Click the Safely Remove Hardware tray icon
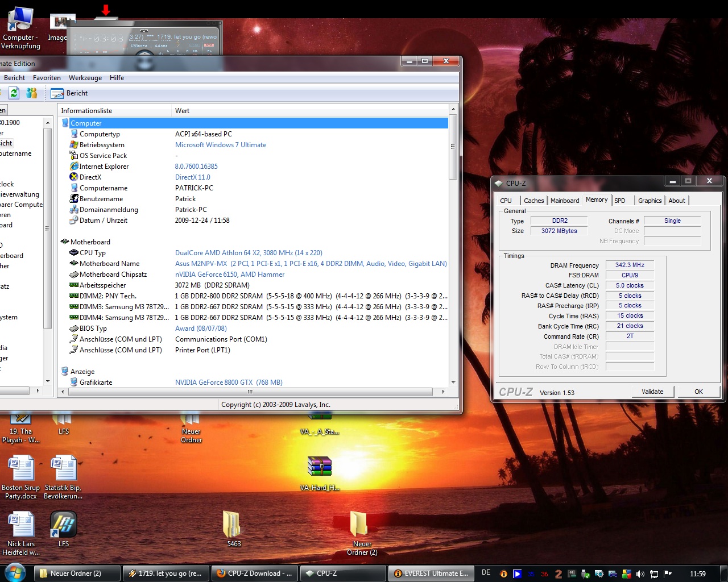 click(x=586, y=574)
